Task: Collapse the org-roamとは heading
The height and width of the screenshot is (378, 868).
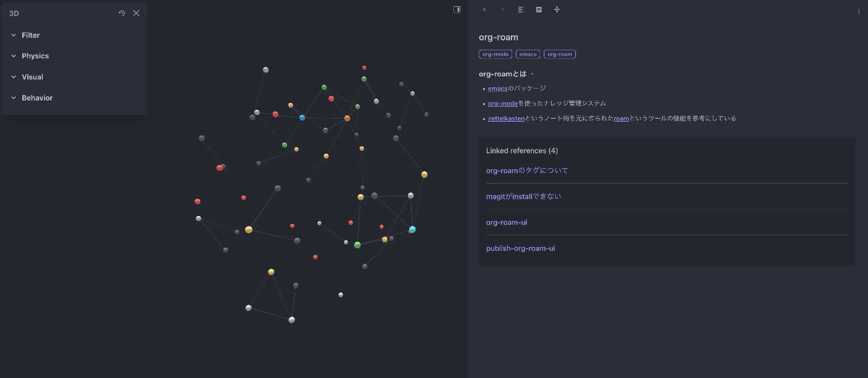Action: pos(533,74)
